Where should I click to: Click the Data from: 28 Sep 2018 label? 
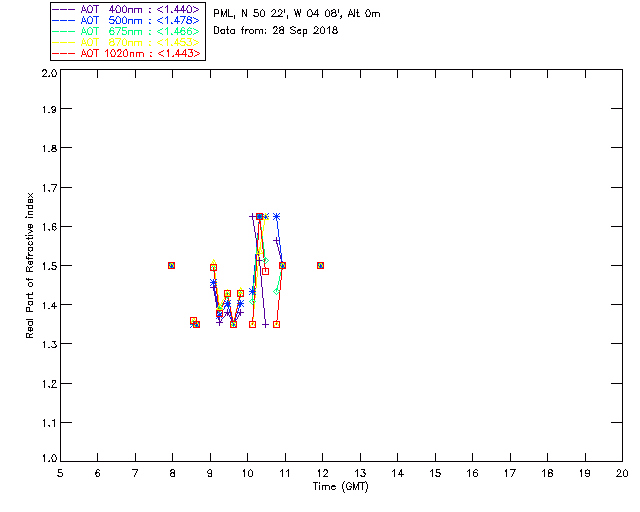(276, 31)
